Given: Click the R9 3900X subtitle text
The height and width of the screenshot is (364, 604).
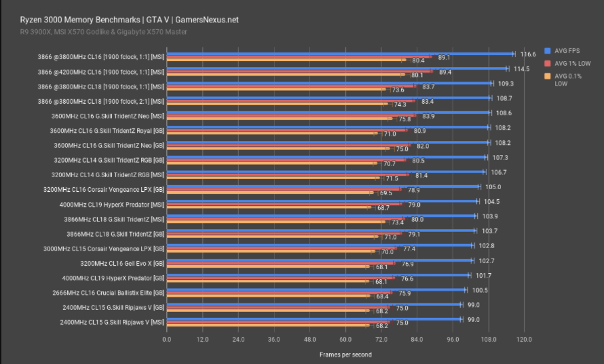Looking at the screenshot, I should [93, 32].
